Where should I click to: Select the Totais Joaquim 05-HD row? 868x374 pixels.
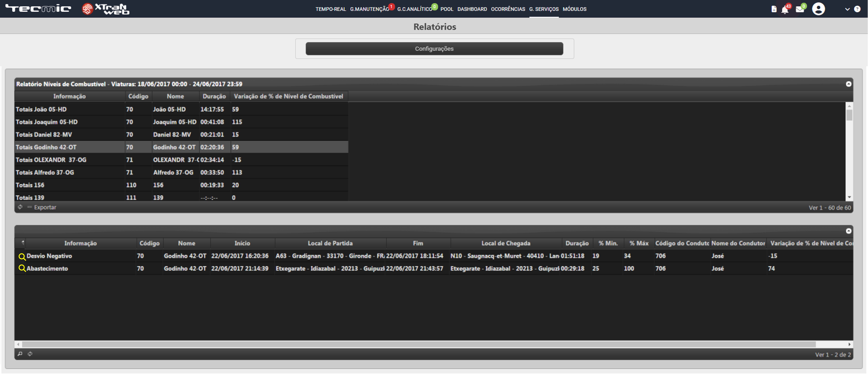point(181,122)
